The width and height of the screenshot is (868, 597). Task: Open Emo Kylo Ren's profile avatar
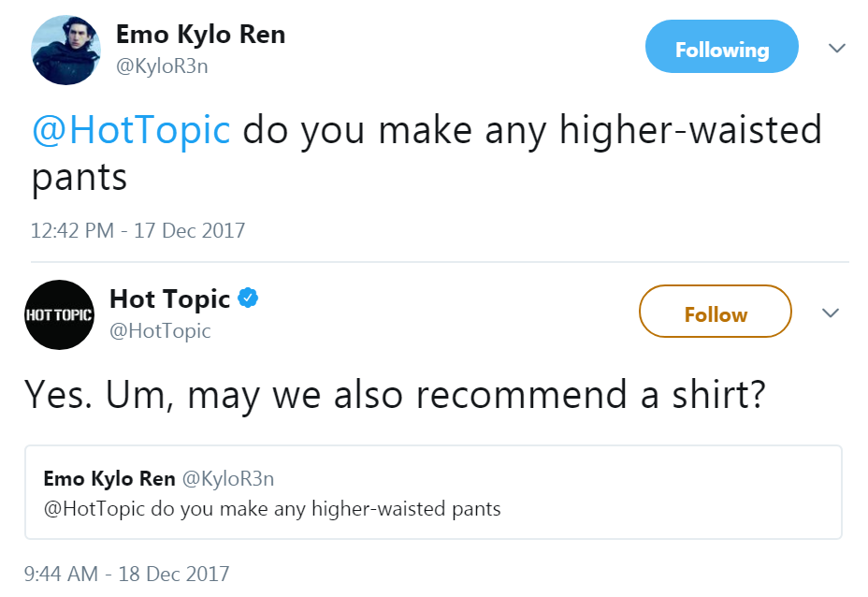click(x=65, y=50)
